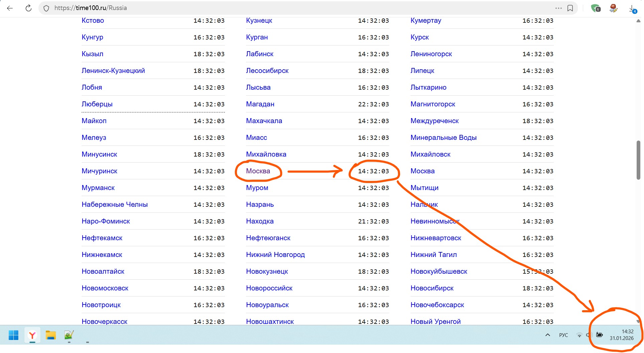Open File Explorer from the taskbar
This screenshot has height=353, width=644.
(51, 335)
